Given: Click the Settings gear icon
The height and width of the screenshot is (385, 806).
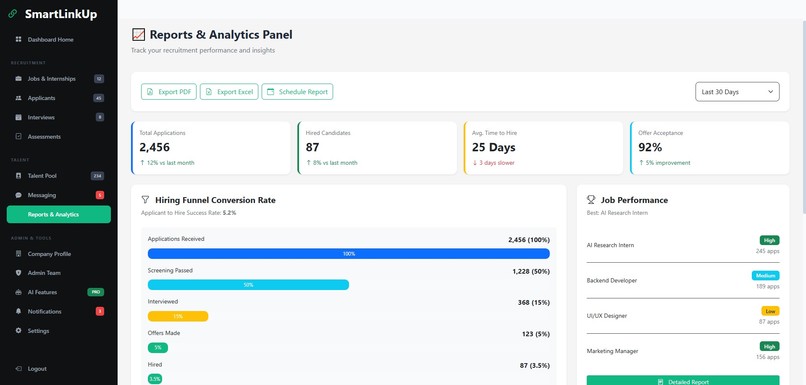Looking at the screenshot, I should tap(19, 331).
